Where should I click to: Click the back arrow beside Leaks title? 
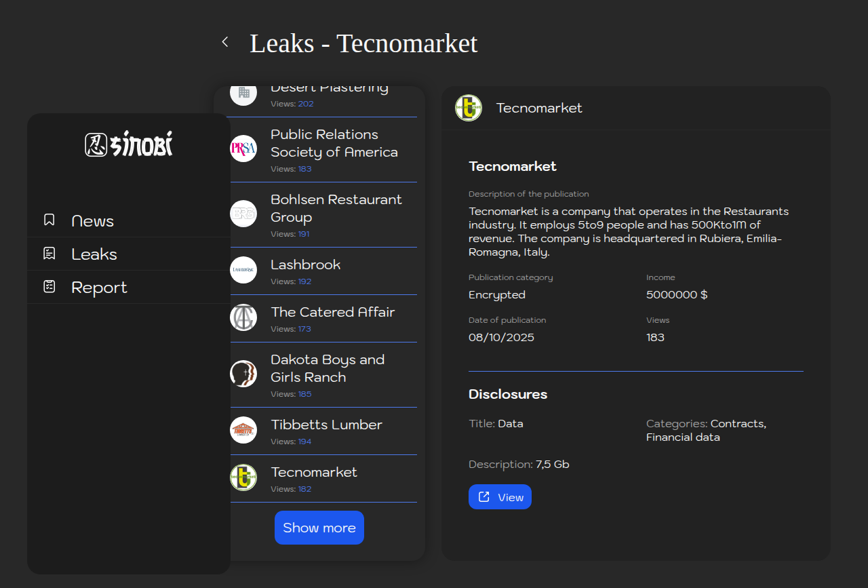225,42
